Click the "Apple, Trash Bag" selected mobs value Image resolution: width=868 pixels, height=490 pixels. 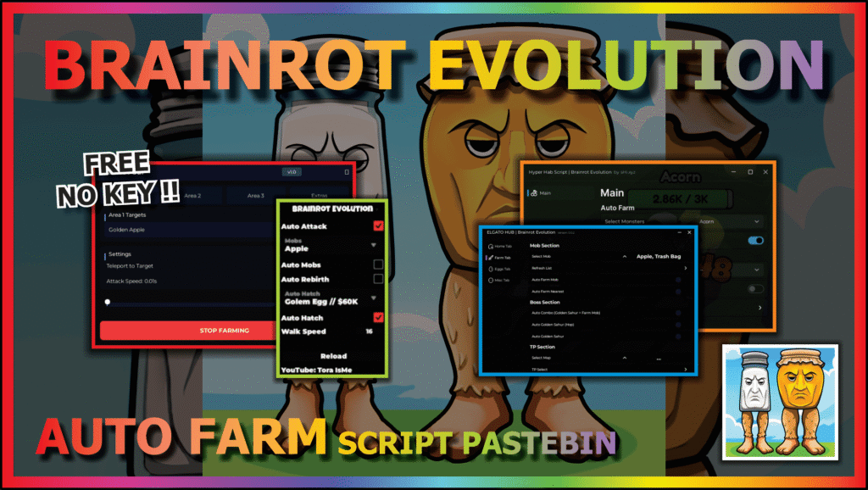(659, 257)
